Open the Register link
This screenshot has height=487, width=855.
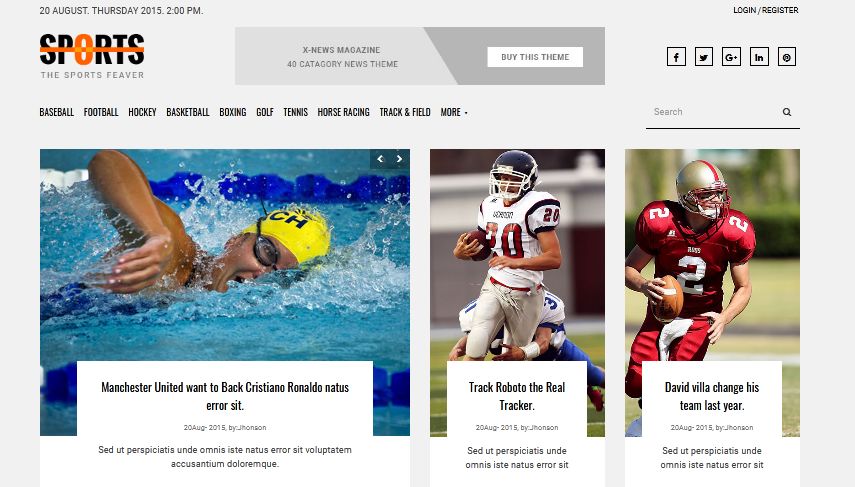click(780, 10)
